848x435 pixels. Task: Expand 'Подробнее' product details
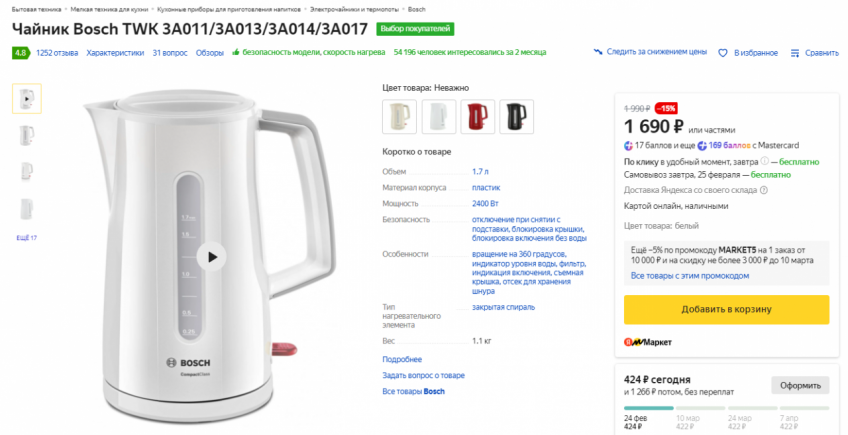tap(402, 359)
